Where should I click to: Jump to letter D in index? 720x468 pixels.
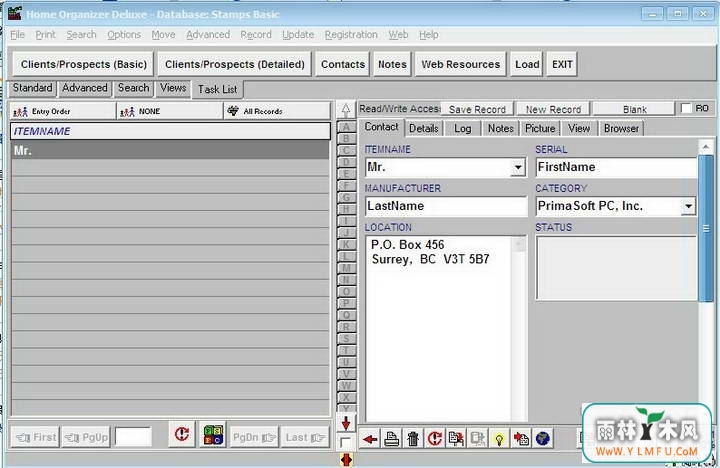pos(346,162)
